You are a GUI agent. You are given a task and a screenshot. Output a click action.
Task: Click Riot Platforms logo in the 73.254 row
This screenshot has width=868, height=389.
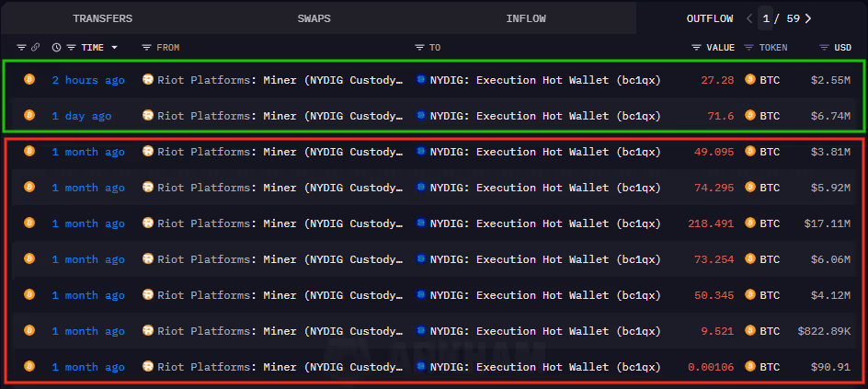[148, 259]
